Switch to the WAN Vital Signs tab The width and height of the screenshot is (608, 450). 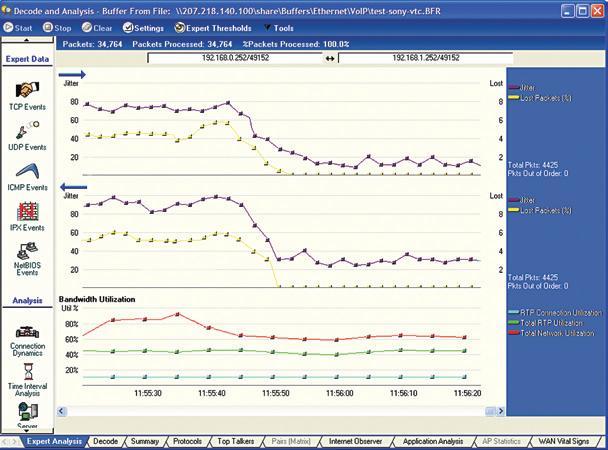coord(563,441)
